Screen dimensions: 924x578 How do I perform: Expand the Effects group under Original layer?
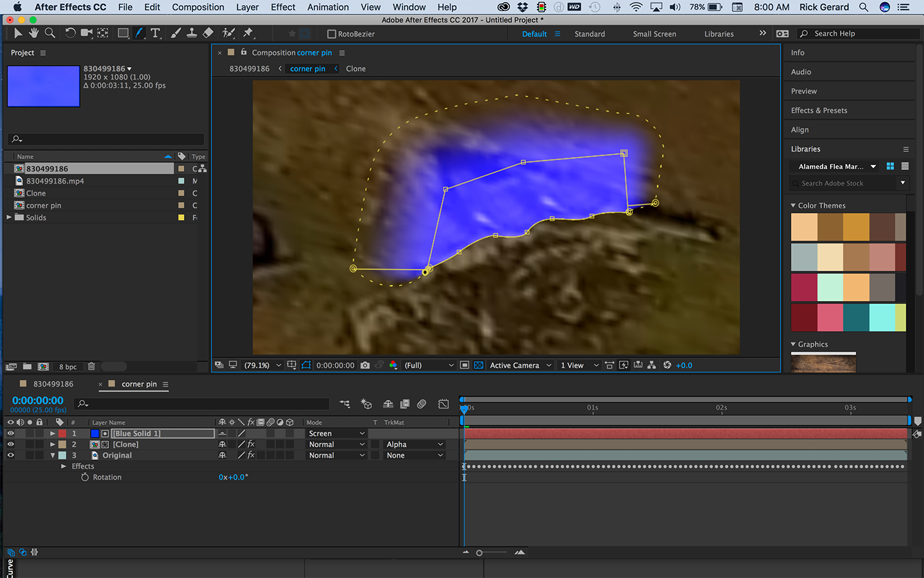[x=64, y=466]
